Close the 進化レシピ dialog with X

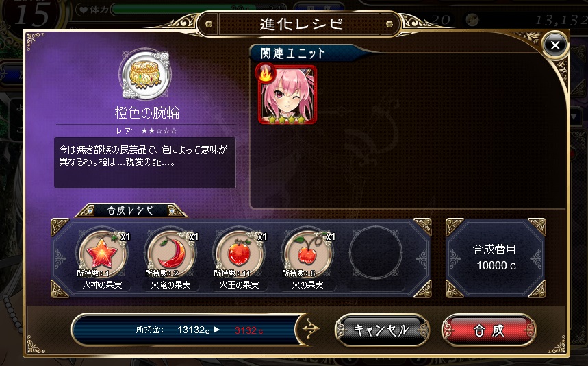tap(555, 45)
